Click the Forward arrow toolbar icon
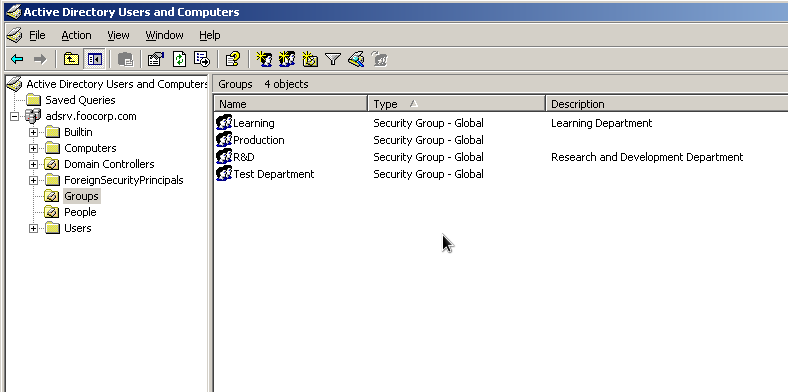The width and height of the screenshot is (788, 392). (x=39, y=59)
